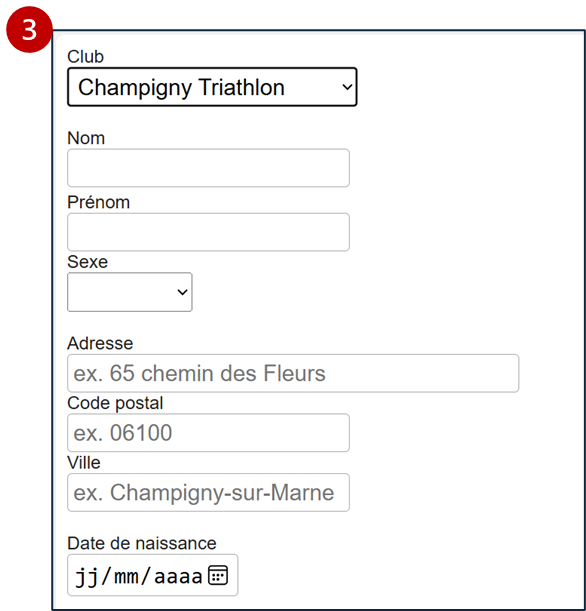Select the aaaa year segment of birth date
The width and height of the screenshot is (586, 611).
(x=178, y=576)
